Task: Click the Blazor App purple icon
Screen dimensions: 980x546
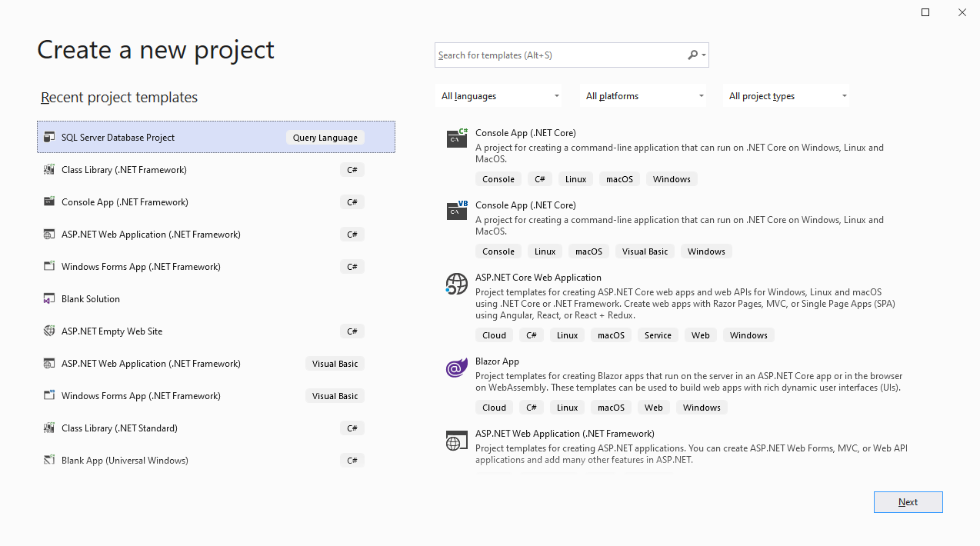Action: pyautogui.click(x=457, y=368)
